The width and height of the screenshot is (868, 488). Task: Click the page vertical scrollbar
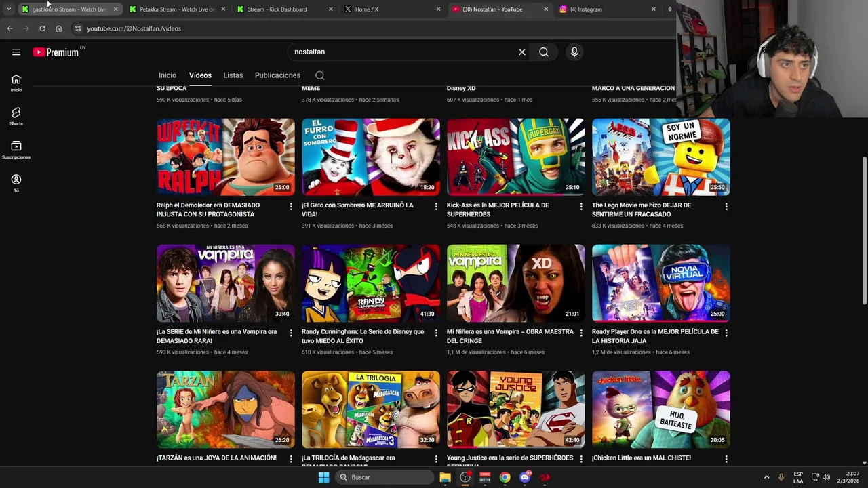point(864,231)
